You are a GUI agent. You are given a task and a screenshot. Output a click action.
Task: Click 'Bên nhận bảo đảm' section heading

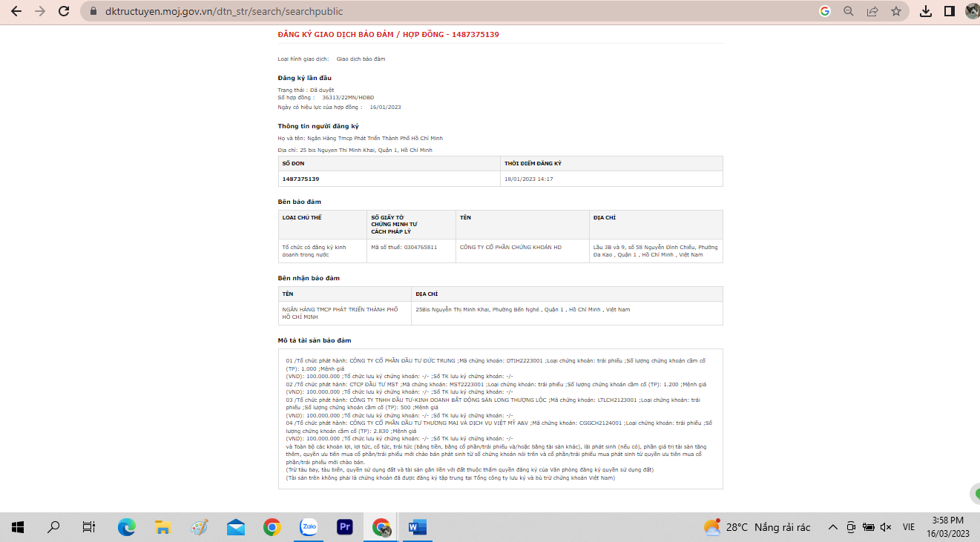click(x=308, y=278)
